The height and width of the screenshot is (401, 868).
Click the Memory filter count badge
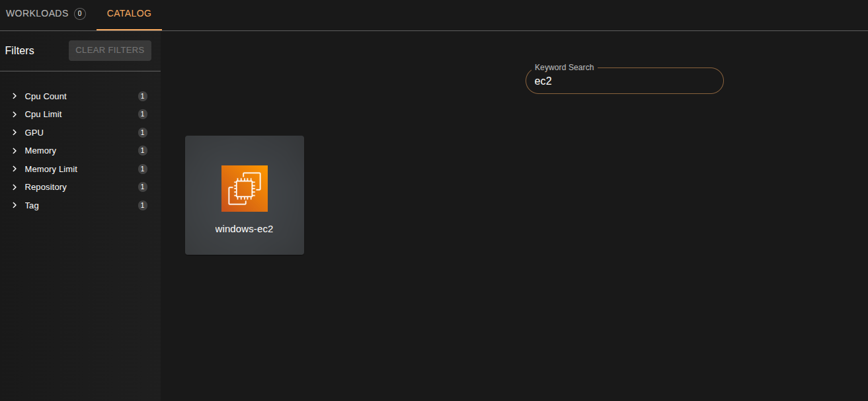tap(142, 150)
